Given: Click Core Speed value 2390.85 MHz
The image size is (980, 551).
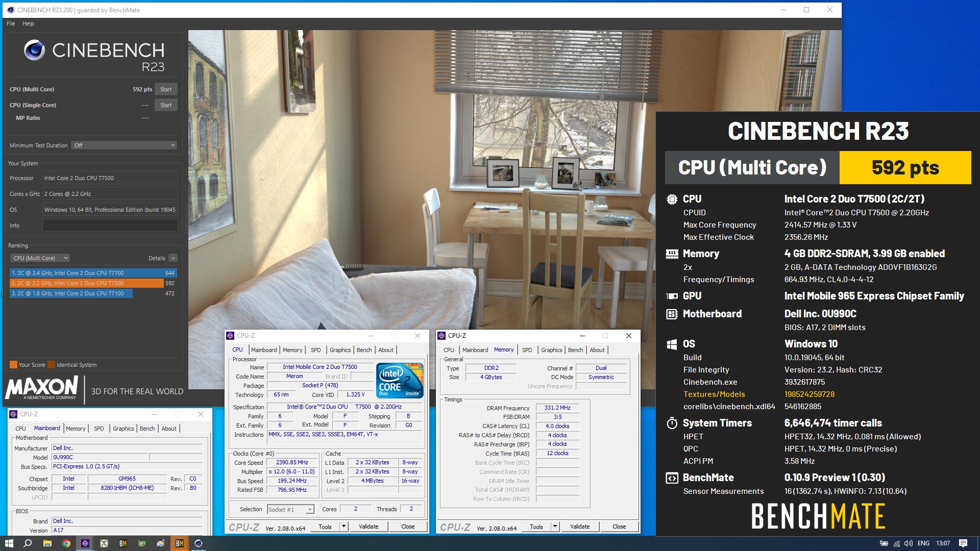Looking at the screenshot, I should tap(292, 463).
